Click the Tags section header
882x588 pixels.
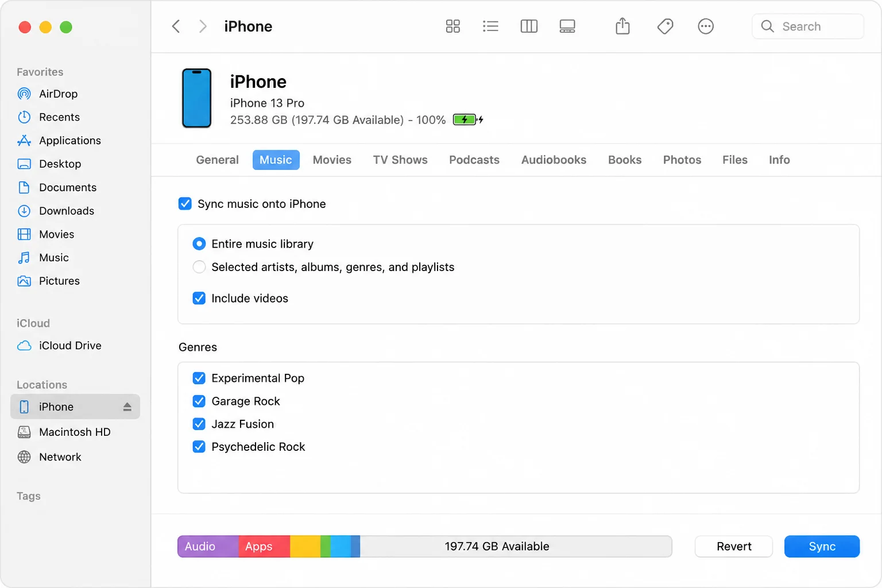[x=29, y=496]
